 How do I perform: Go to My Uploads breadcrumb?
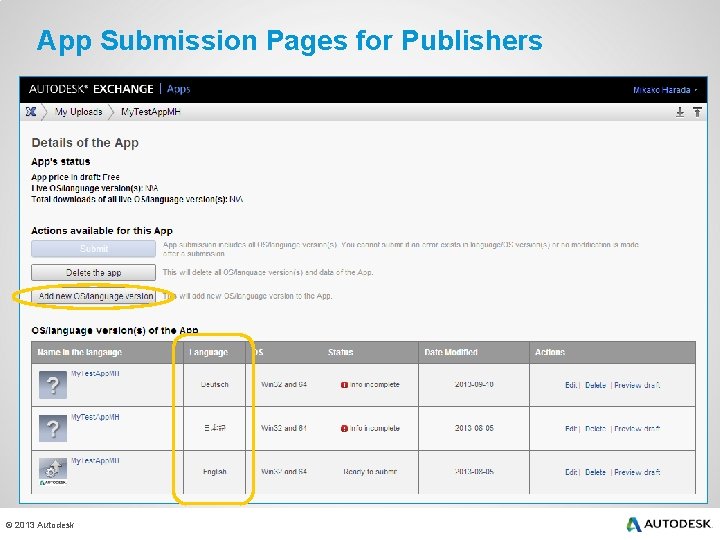coord(79,112)
